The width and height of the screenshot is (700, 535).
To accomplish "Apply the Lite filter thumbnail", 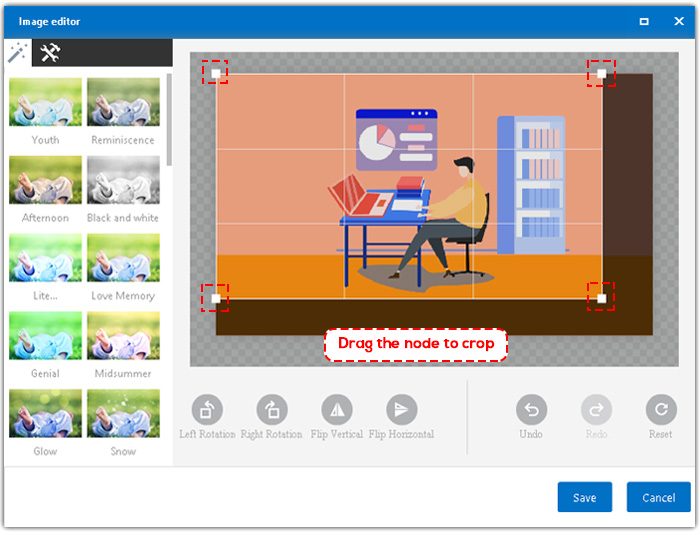I will pos(46,258).
